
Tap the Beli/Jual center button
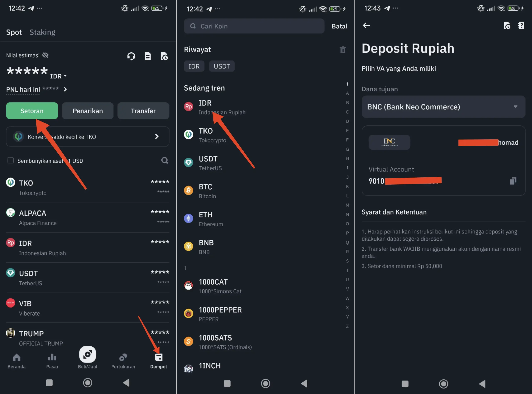87,357
